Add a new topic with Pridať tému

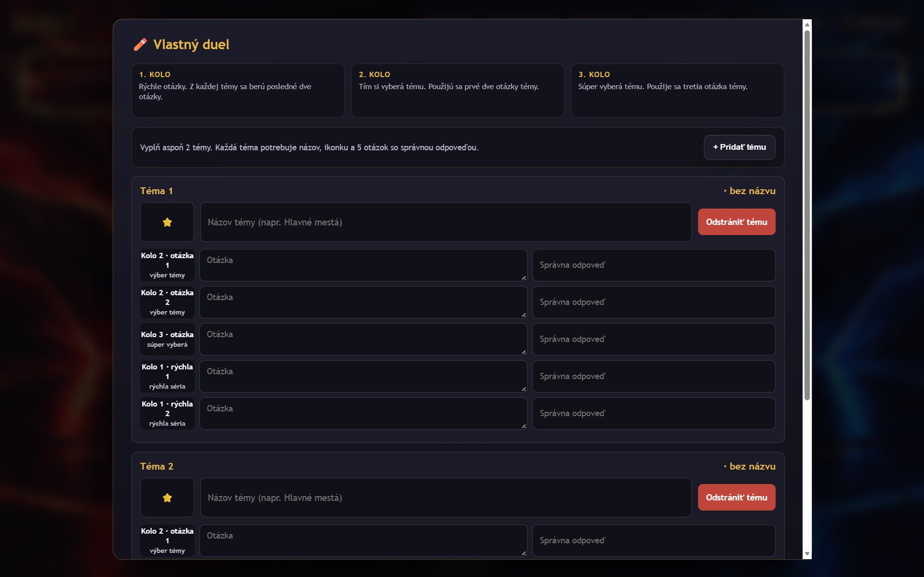tap(739, 147)
